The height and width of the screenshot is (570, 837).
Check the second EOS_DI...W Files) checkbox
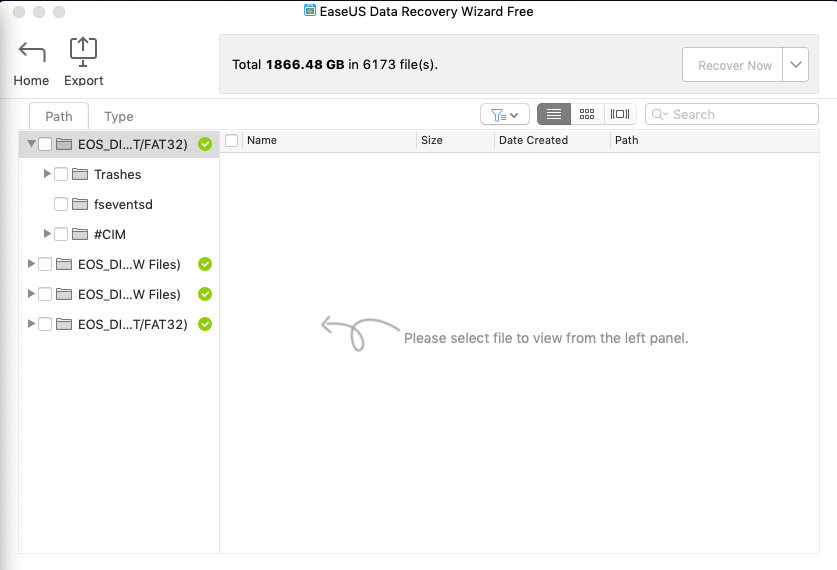(x=45, y=294)
